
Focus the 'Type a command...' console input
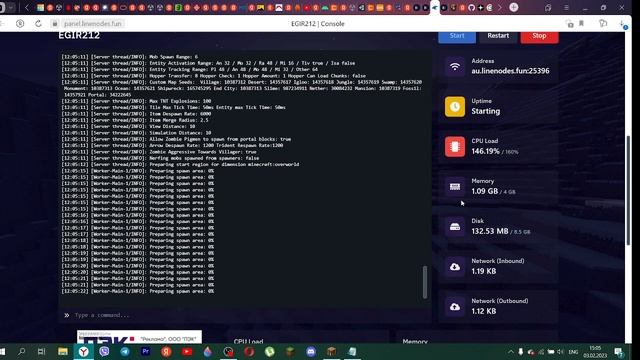(245, 315)
